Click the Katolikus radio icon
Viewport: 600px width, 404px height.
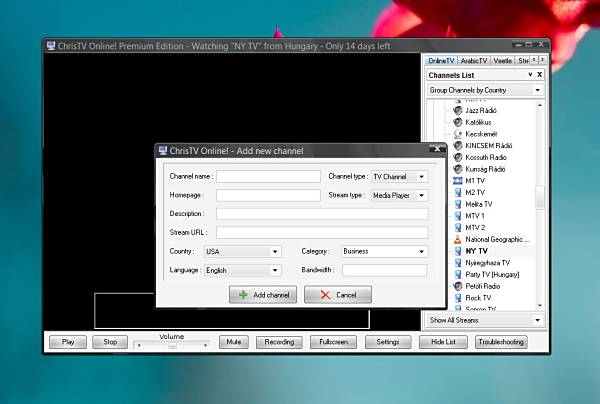[x=458, y=122]
